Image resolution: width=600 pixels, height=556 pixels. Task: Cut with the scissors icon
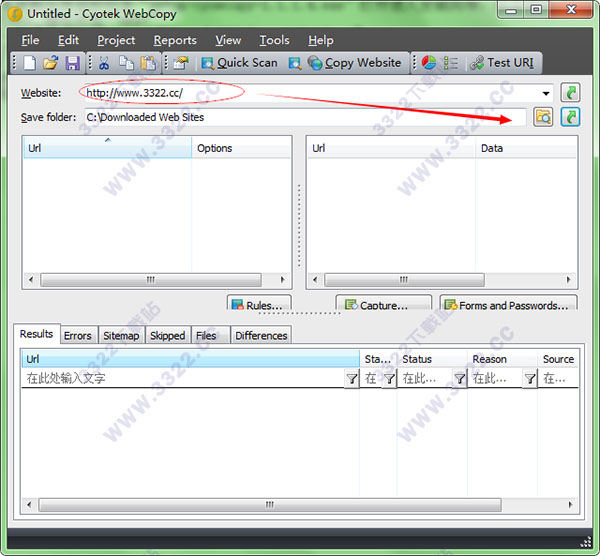(x=104, y=63)
